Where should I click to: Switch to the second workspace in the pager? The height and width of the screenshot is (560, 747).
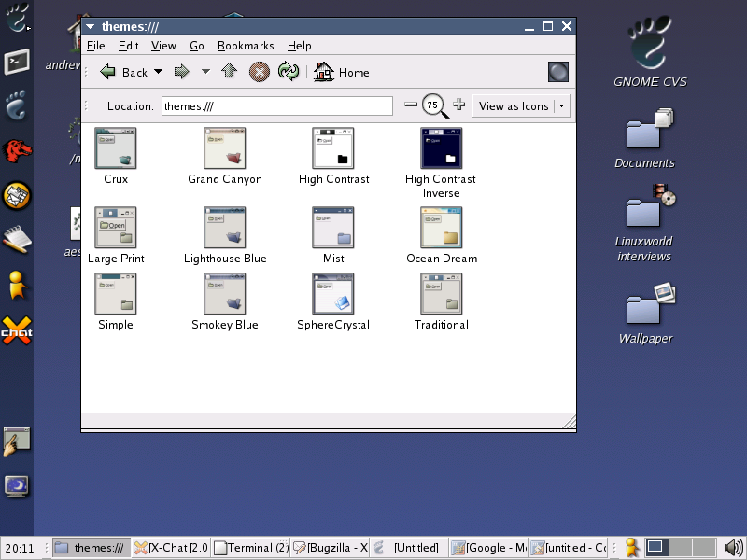[x=681, y=548]
